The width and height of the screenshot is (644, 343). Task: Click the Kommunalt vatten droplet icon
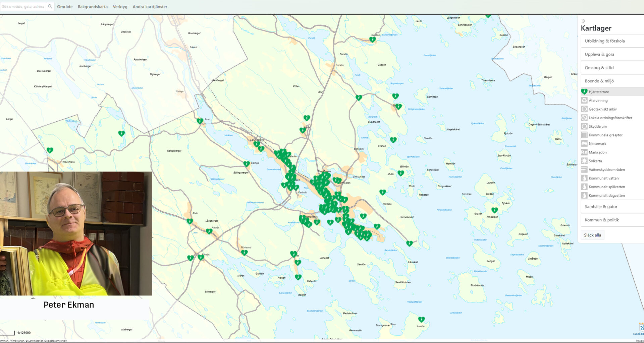point(585,178)
